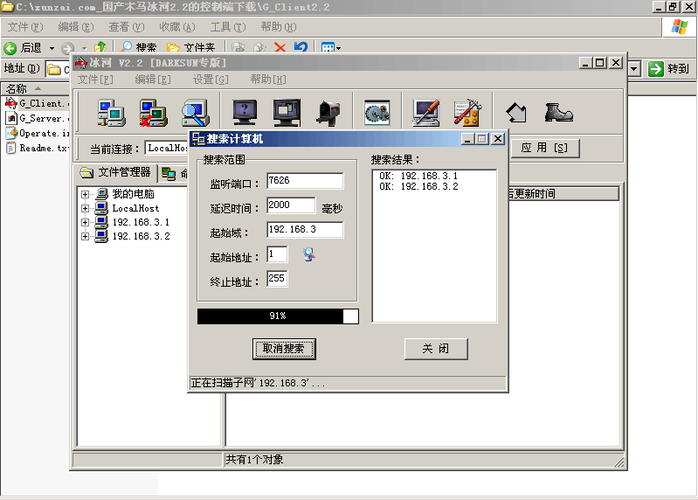The image size is (698, 500).
Task: Open Explorer 工具(T) menu
Action: click(227, 27)
